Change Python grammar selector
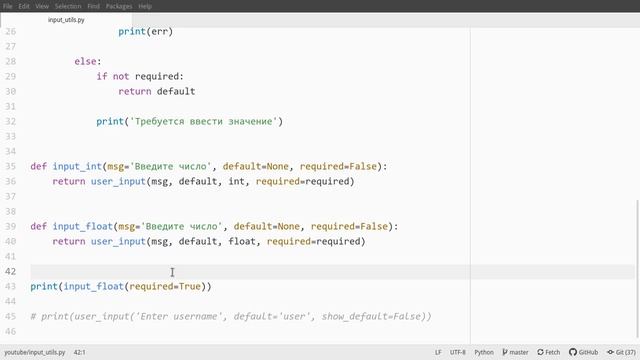This screenshot has height=360, width=640. click(x=484, y=352)
